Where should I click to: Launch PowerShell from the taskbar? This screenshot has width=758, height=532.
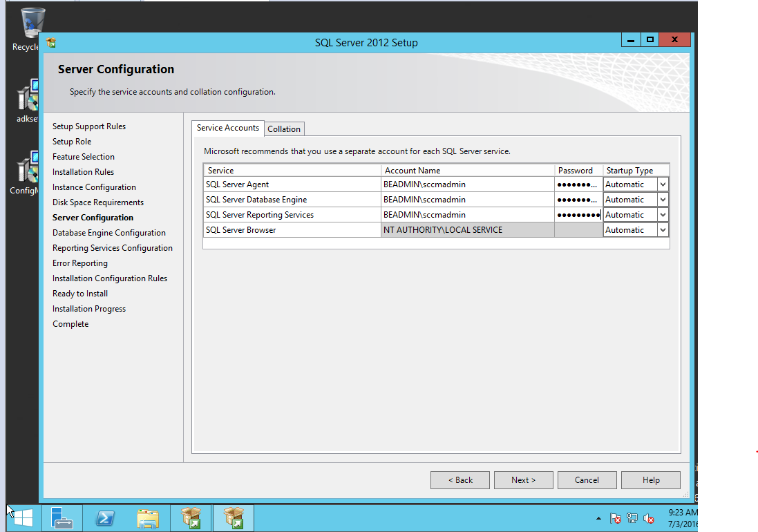[x=104, y=518]
